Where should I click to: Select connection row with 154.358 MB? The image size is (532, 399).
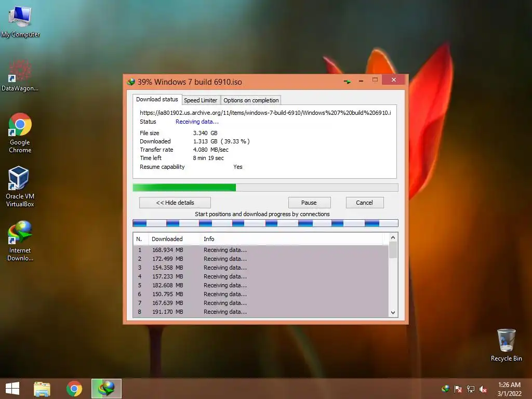(261, 268)
